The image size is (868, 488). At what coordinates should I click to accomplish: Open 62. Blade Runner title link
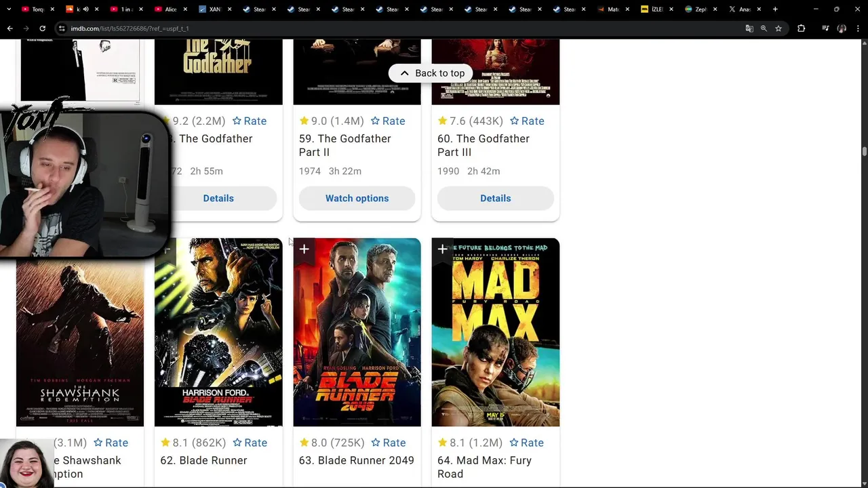click(x=204, y=460)
